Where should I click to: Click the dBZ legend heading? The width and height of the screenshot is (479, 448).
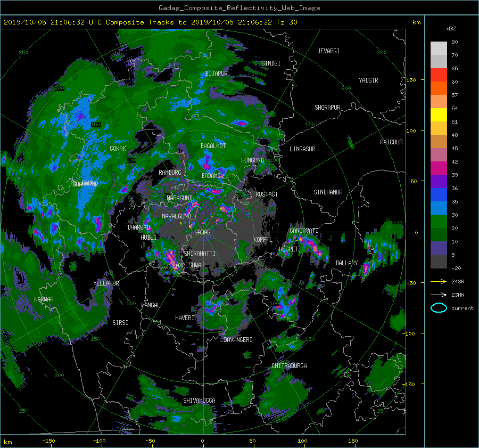pyautogui.click(x=451, y=29)
